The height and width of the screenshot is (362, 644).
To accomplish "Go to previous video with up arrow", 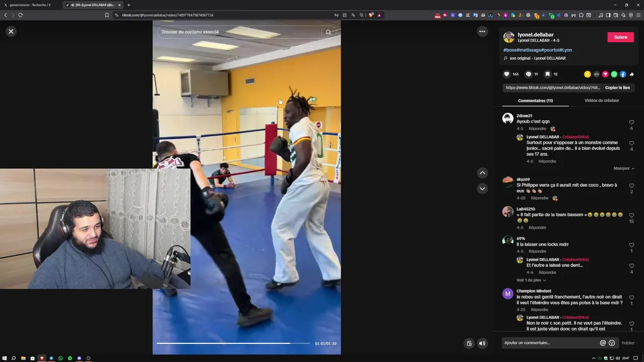I will (x=482, y=173).
